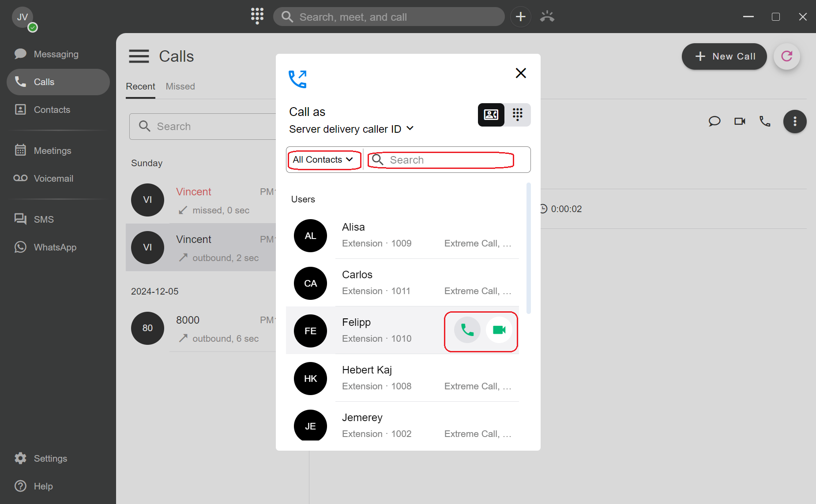Open the dialpad grid in top bar

(257, 16)
